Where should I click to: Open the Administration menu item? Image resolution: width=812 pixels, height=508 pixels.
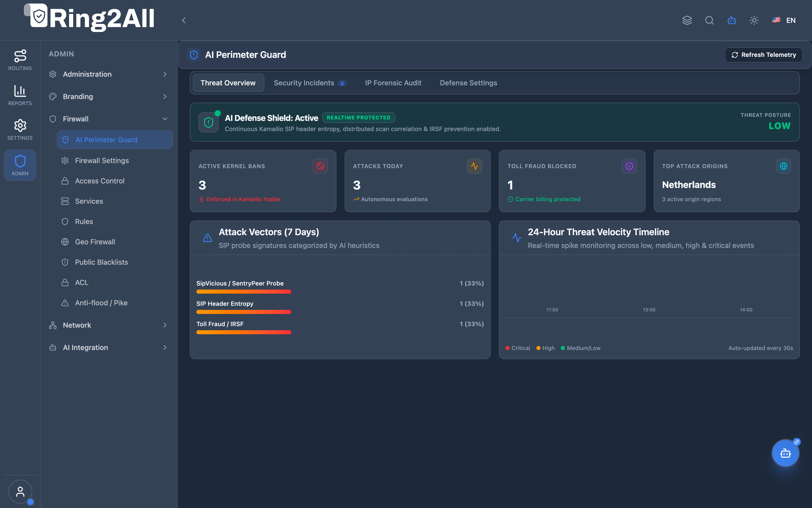pos(109,74)
